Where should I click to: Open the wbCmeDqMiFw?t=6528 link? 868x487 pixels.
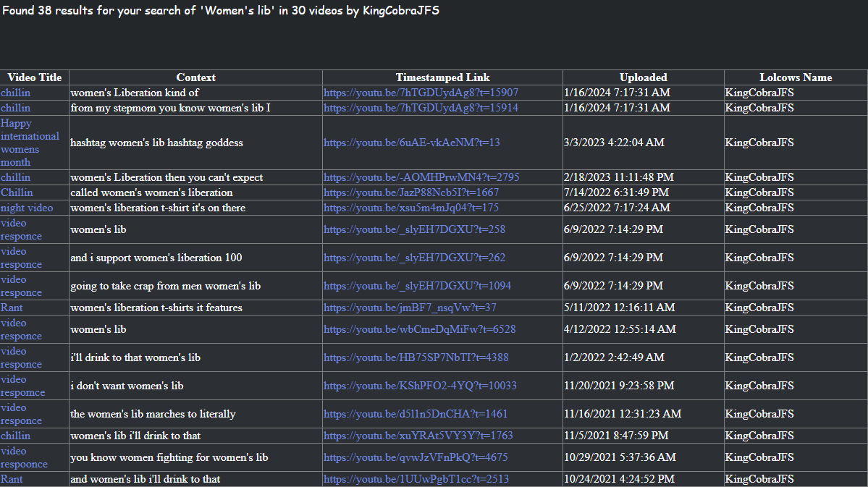[419, 329]
